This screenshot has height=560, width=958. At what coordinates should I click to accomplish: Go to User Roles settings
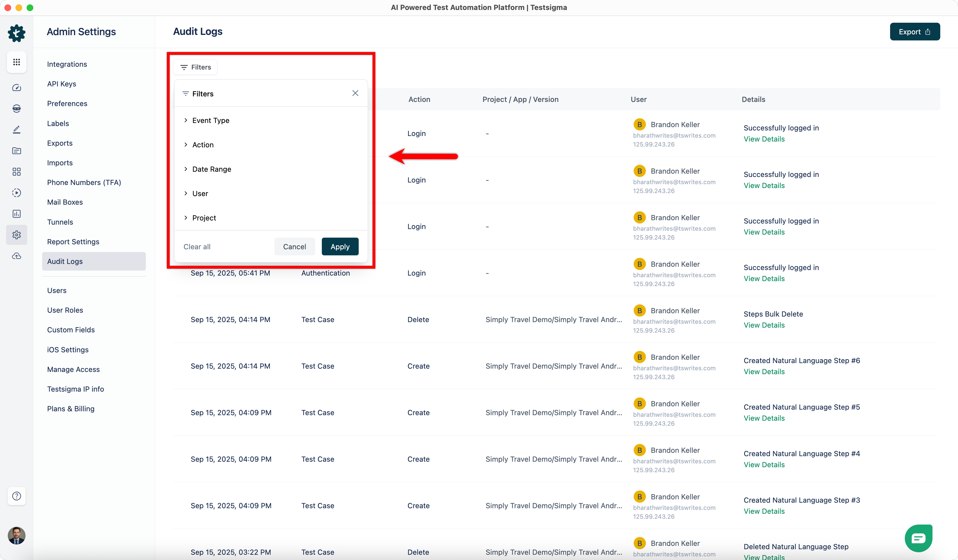click(x=65, y=310)
